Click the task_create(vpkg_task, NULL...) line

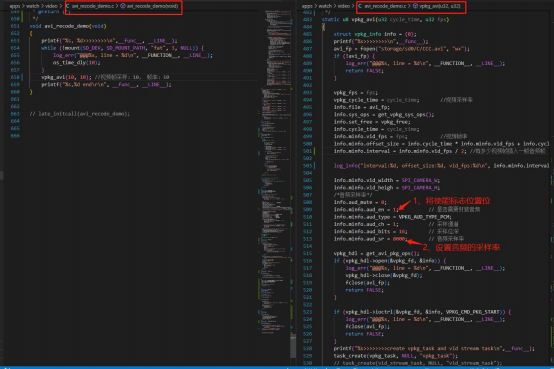[x=396, y=356]
